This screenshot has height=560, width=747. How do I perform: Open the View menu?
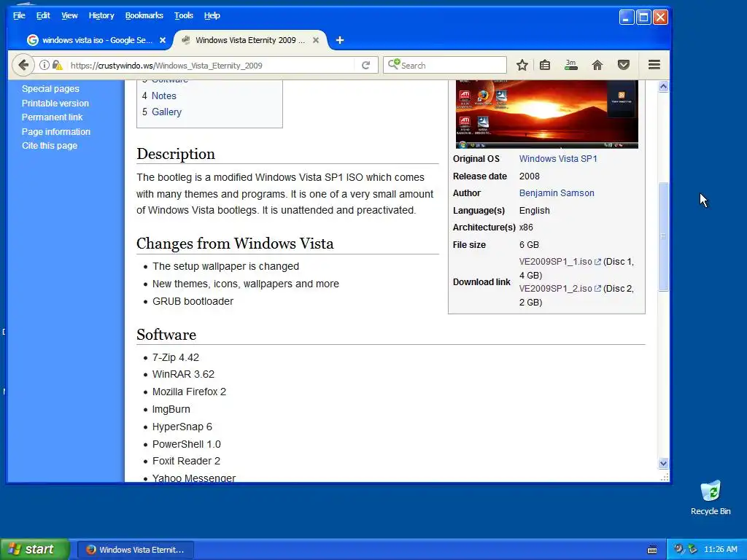click(x=69, y=16)
